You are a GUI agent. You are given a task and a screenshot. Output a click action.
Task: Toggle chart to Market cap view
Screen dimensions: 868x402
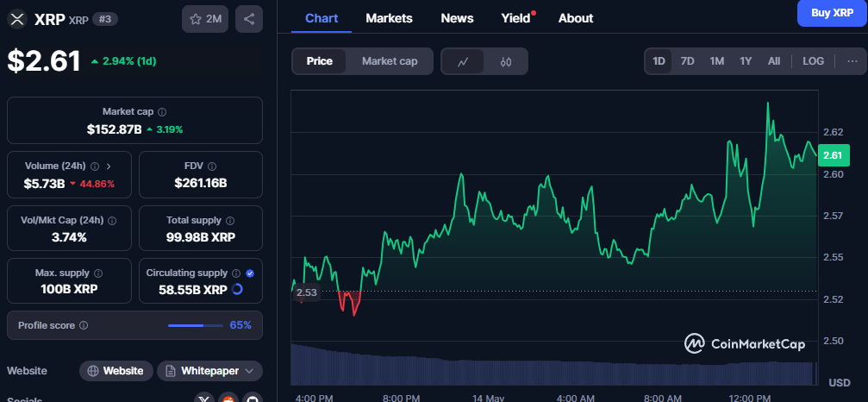click(x=390, y=61)
